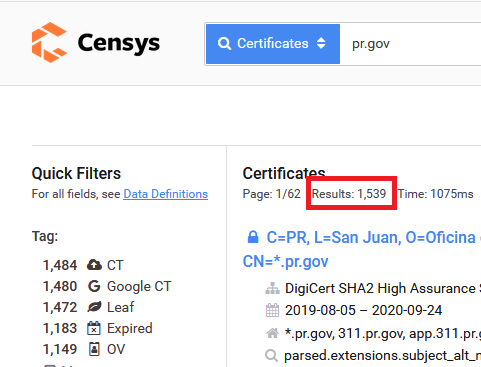Select the count 1,480 for Google CT
This screenshot has width=481, height=367.
tap(60, 286)
